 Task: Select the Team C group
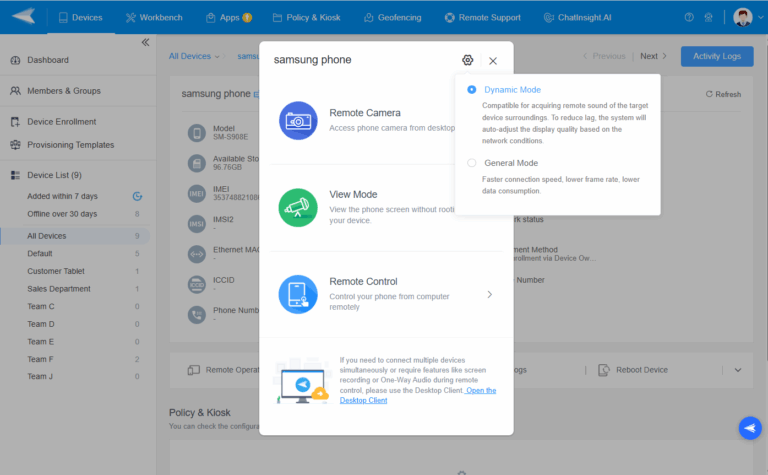tap(41, 307)
